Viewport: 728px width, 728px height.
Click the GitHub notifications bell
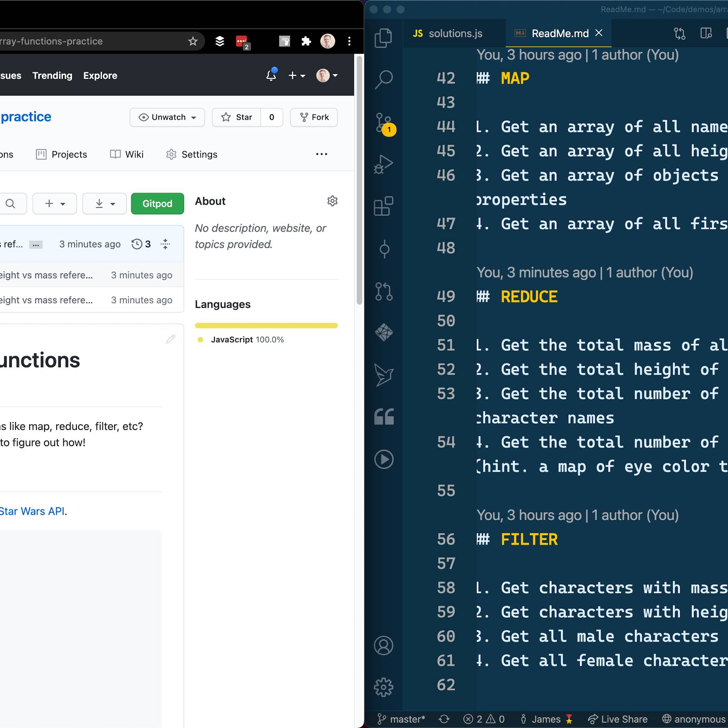pyautogui.click(x=271, y=75)
